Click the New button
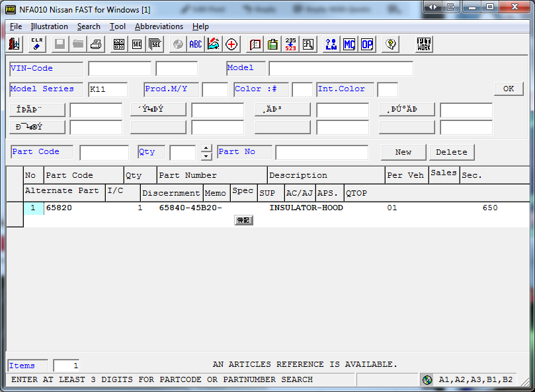 click(403, 152)
